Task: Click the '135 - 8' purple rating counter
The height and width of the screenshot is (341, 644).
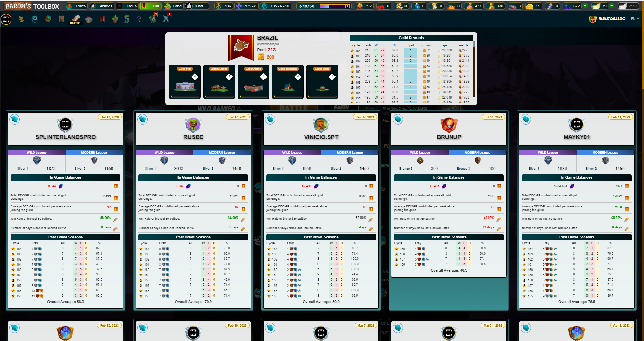Action: (x=246, y=6)
